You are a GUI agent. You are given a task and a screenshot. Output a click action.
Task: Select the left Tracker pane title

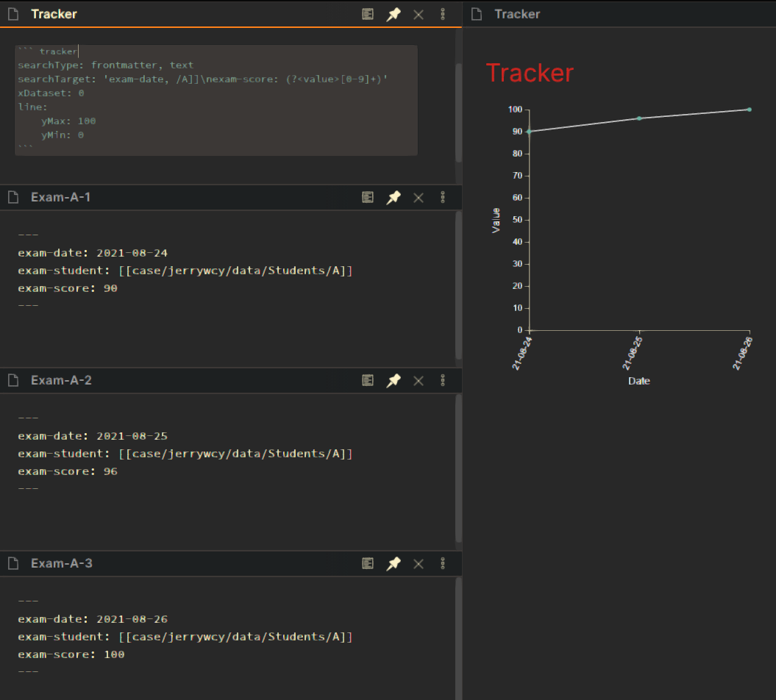pos(54,15)
